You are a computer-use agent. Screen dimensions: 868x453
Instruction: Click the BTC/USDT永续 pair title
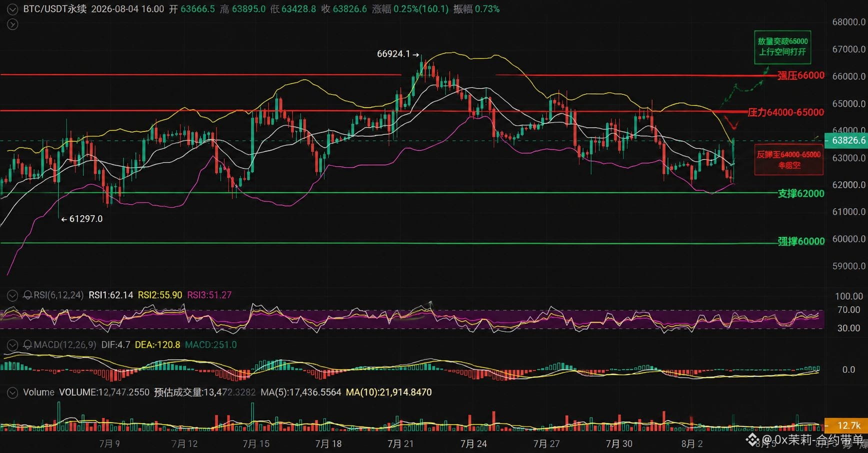click(54, 9)
